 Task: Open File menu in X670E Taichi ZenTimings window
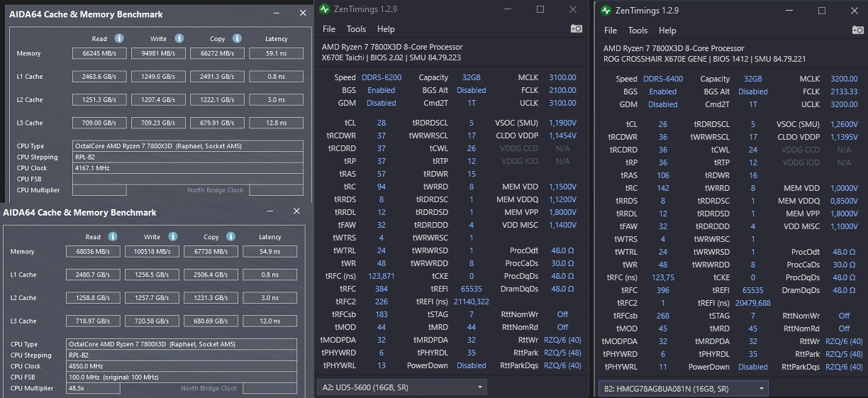tap(329, 29)
